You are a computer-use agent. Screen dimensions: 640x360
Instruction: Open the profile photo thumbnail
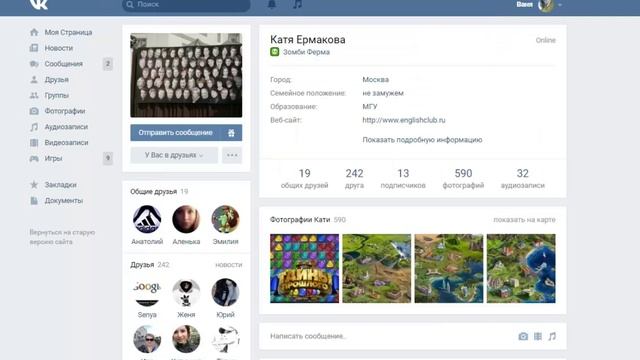pos(186,76)
